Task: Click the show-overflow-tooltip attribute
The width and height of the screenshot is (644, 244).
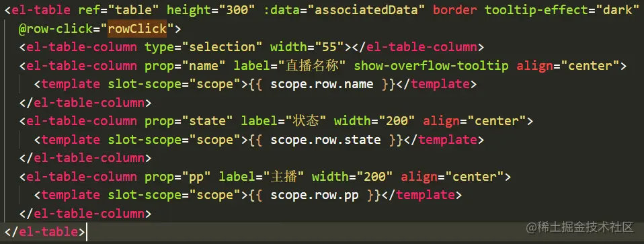Action: pos(432,66)
